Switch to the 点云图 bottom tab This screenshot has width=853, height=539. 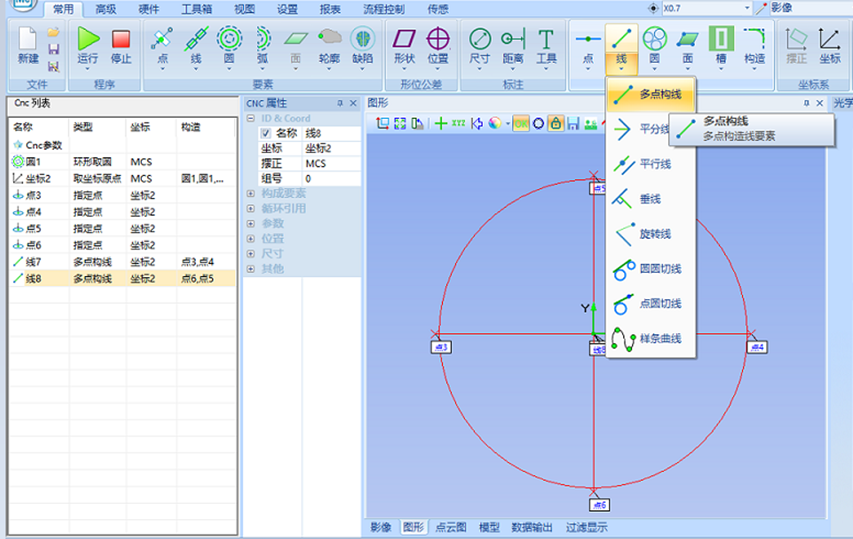452,527
